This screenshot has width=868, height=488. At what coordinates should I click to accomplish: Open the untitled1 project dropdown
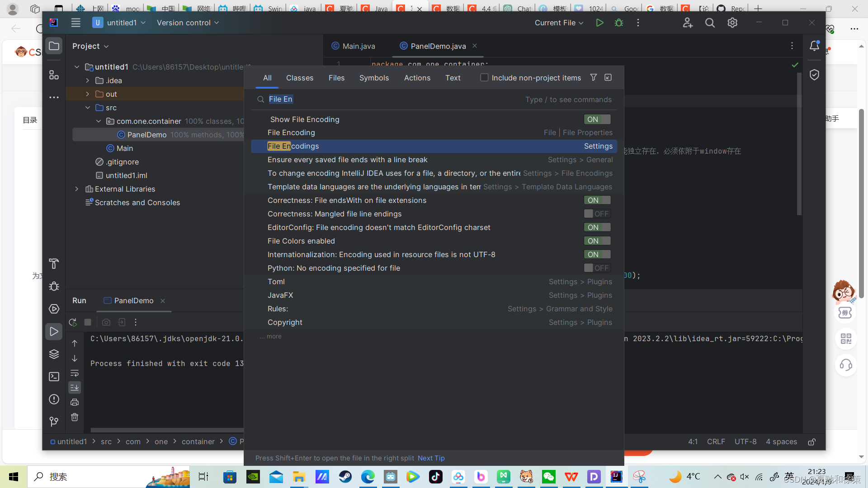click(119, 23)
